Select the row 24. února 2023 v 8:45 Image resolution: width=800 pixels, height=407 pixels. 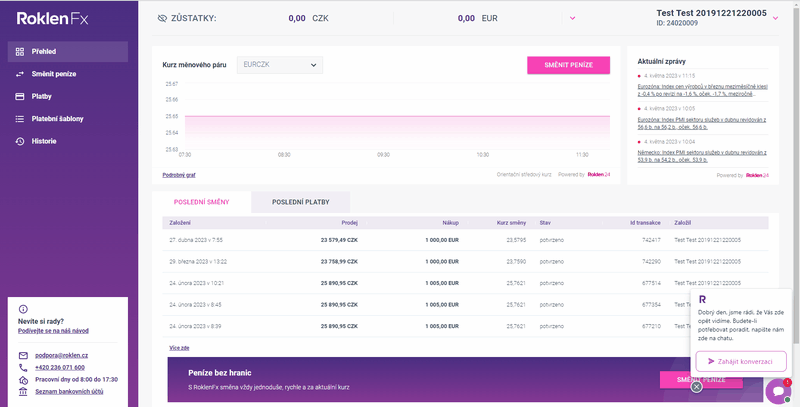(x=465, y=304)
